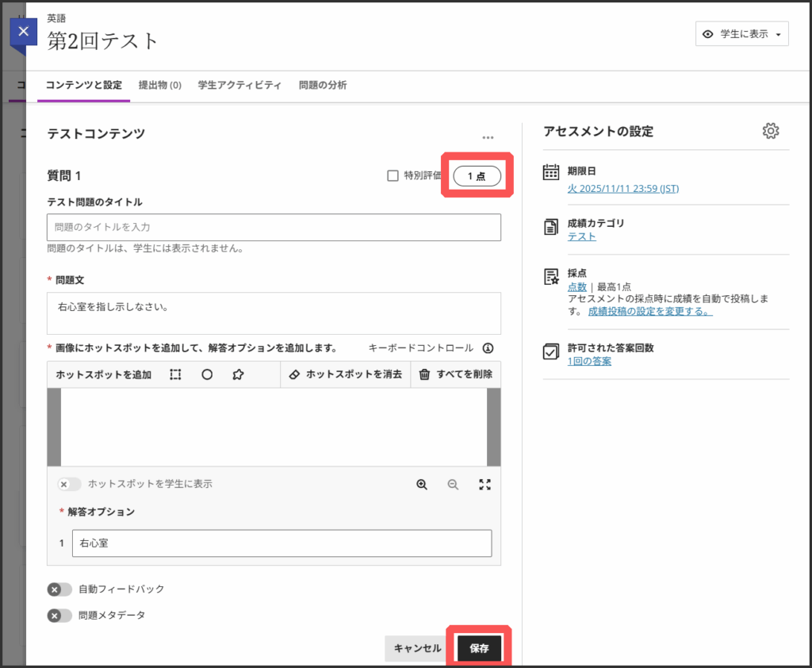Enable the 自動フィードバック toggle
The height and width of the screenshot is (668, 812).
(59, 589)
